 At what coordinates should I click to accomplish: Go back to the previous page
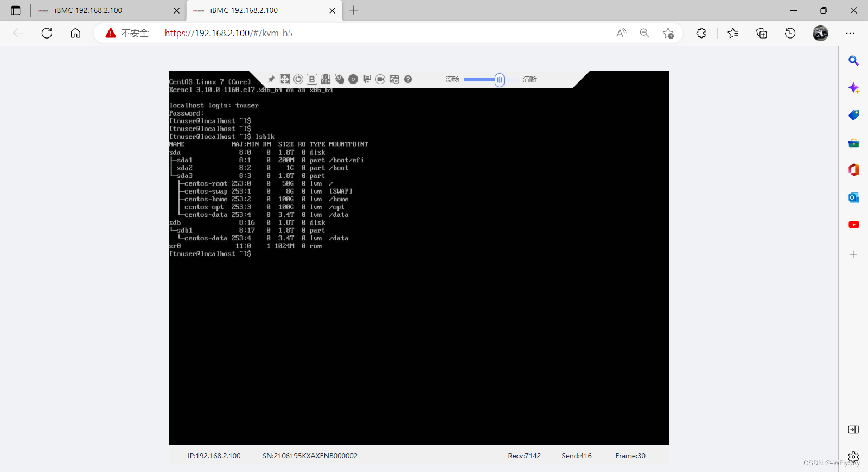coord(18,33)
